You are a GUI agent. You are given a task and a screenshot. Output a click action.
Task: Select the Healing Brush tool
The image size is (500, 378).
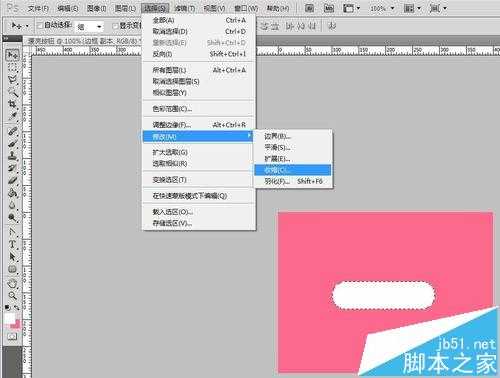tap(12, 131)
